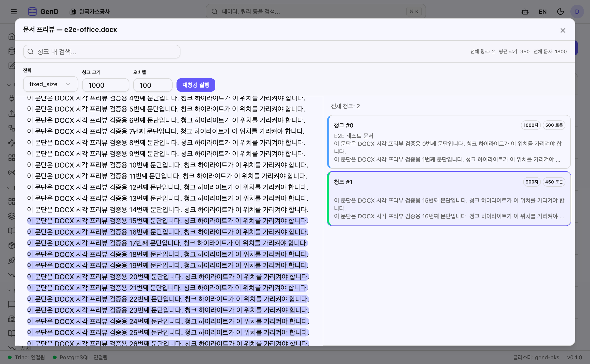Click the highlighted 20번째 문단 line
Image resolution: width=590 pixels, height=364 pixels.
click(168, 277)
